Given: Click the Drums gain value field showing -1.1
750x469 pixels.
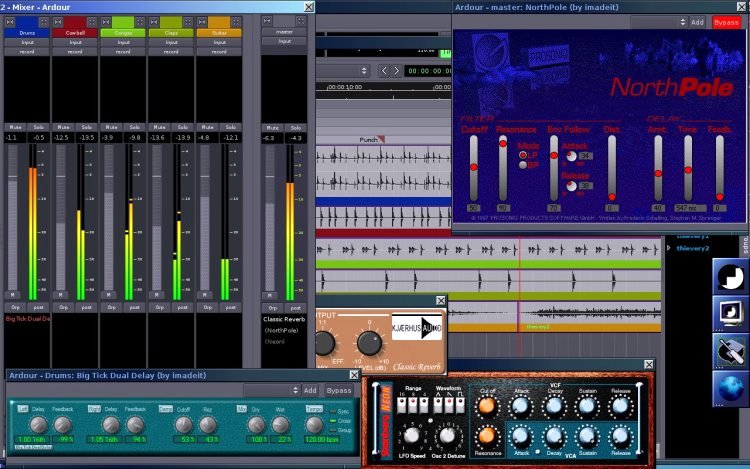Looking at the screenshot, I should 15,138.
